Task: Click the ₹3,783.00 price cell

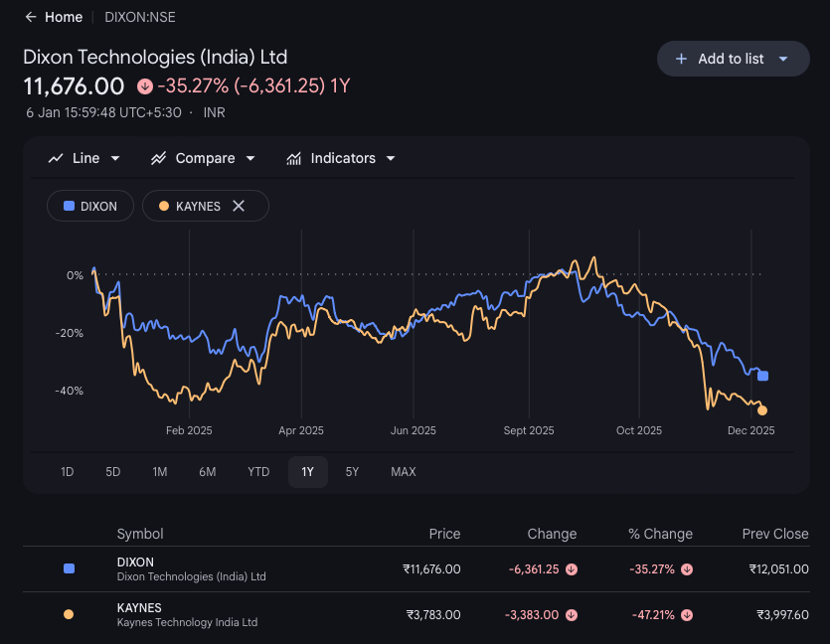Action: click(x=433, y=615)
